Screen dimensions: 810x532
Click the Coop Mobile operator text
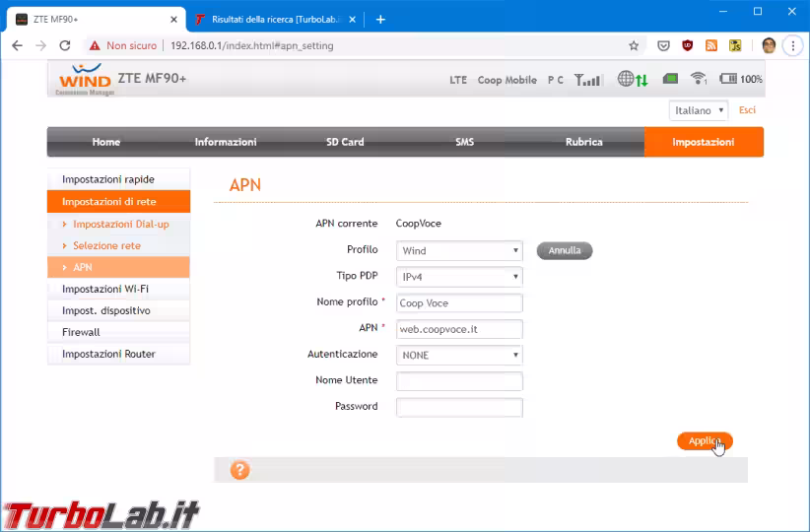pos(506,80)
